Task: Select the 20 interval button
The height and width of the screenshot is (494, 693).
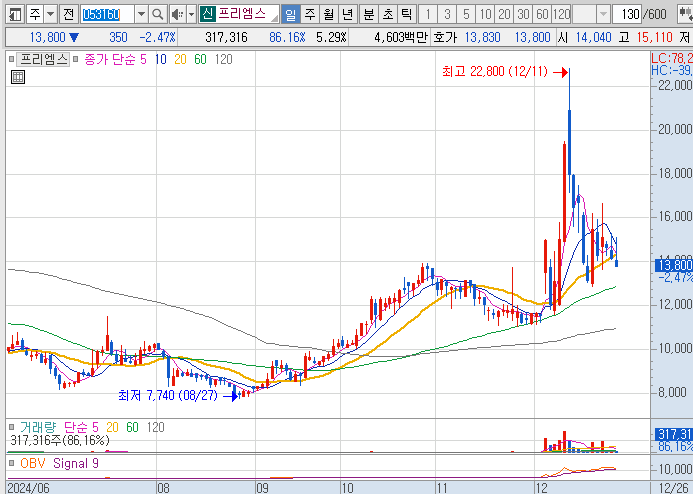Action: [504, 15]
